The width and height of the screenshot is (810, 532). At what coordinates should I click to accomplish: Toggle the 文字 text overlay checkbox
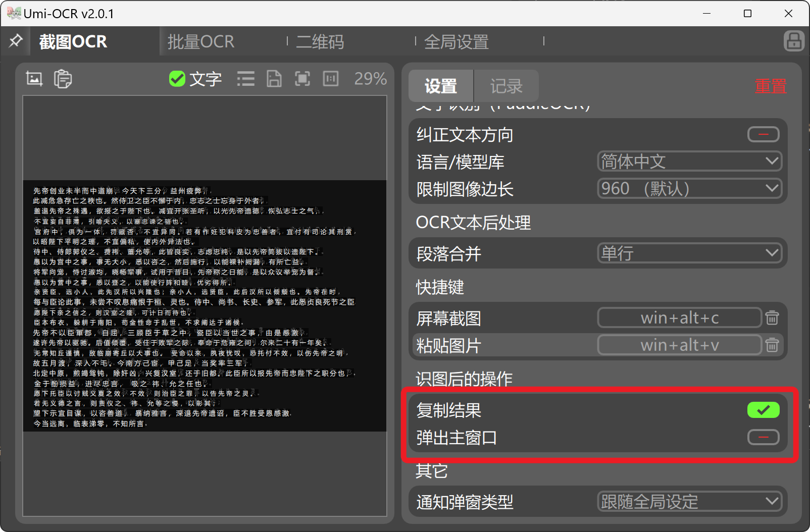pyautogui.click(x=177, y=79)
